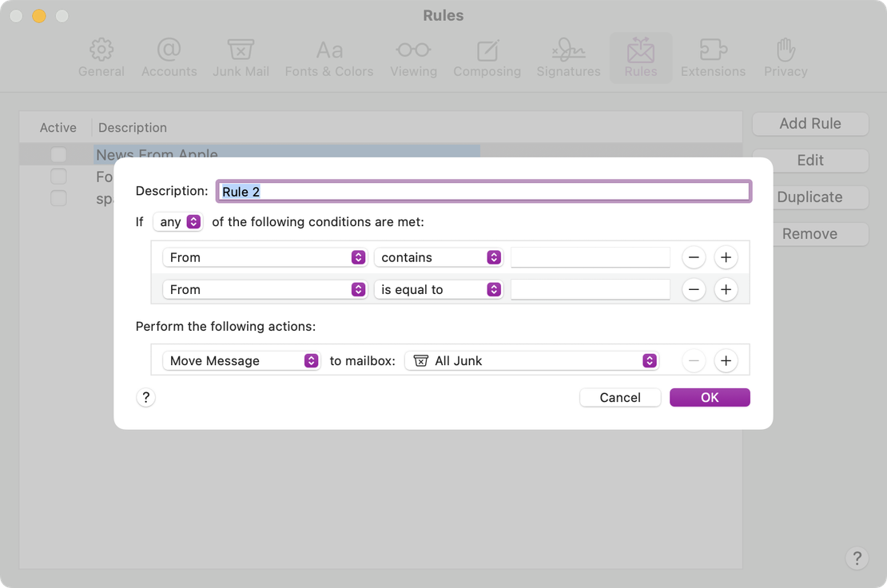Open the 'is equal to' operator popup
The width and height of the screenshot is (887, 588).
[x=439, y=289]
